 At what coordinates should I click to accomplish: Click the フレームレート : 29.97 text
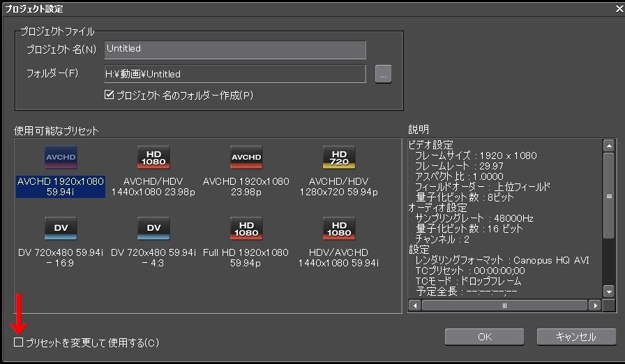point(459,166)
